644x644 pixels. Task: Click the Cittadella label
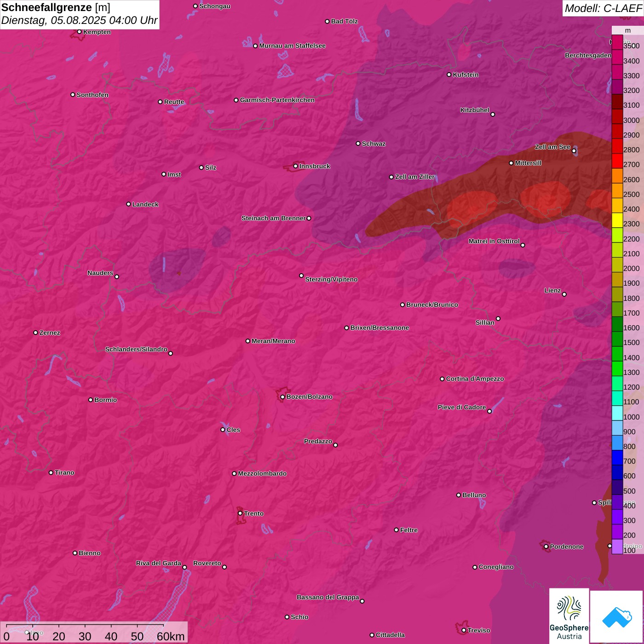point(390,635)
